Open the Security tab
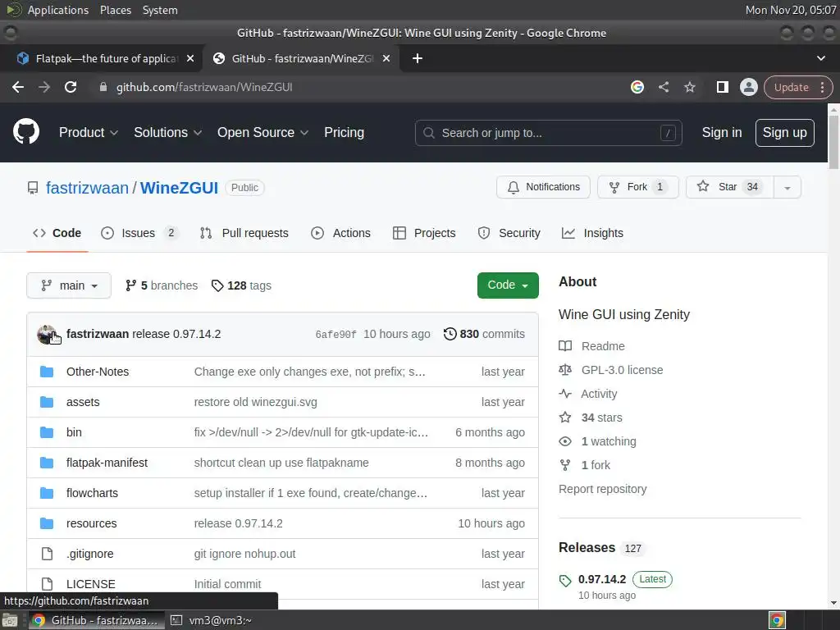Viewport: 840px width, 630px height. [x=509, y=233]
